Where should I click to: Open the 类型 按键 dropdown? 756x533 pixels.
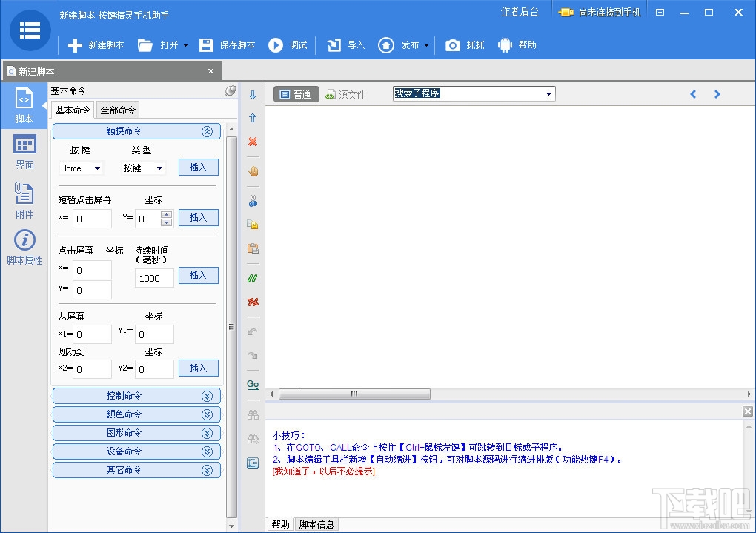coord(143,168)
